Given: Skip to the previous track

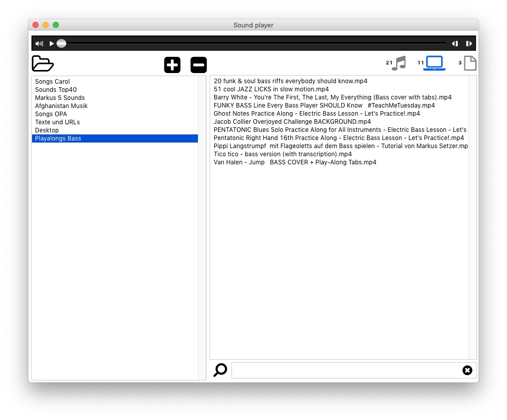Looking at the screenshot, I should click(x=455, y=43).
